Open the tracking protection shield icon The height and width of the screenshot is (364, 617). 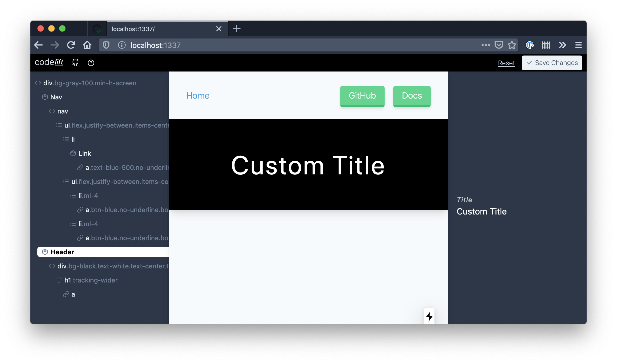(x=106, y=45)
